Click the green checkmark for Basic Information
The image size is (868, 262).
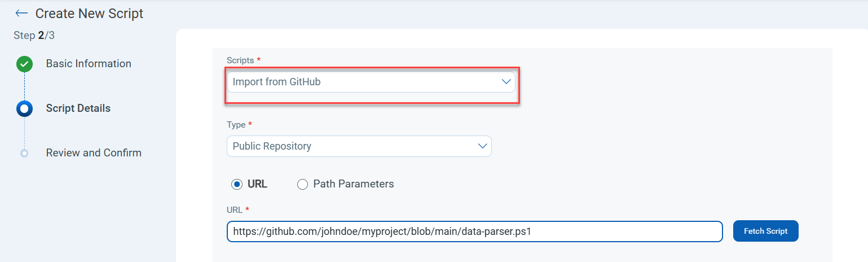click(24, 64)
